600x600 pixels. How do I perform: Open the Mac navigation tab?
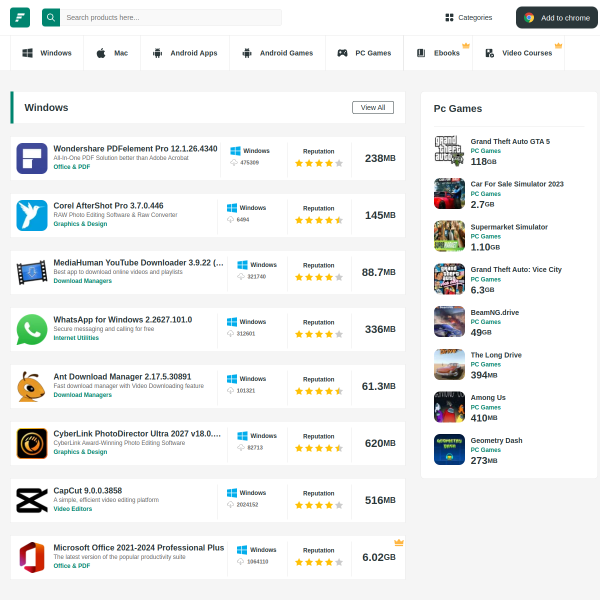click(x=112, y=53)
